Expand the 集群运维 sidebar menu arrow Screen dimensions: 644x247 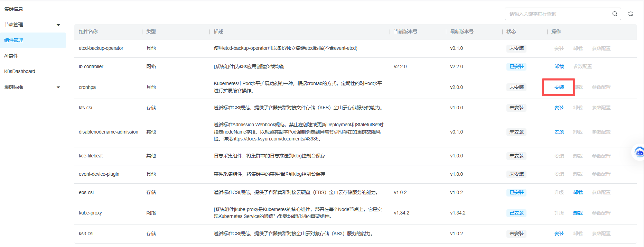58,87
